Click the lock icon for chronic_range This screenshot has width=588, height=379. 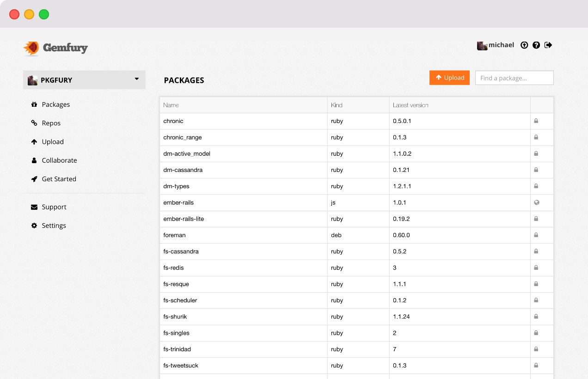click(x=536, y=137)
